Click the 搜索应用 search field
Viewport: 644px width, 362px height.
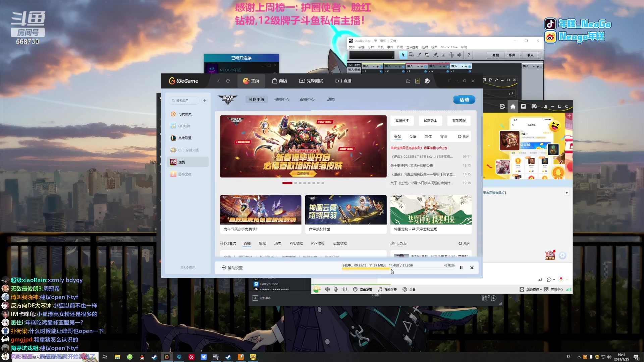coord(184,101)
